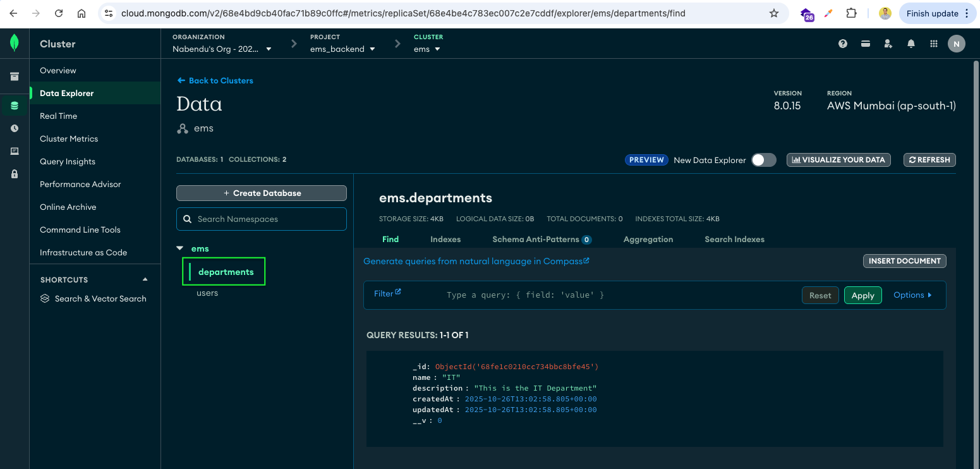Click into the query filter input
Viewport: 980px width, 469px height.
[x=619, y=295]
